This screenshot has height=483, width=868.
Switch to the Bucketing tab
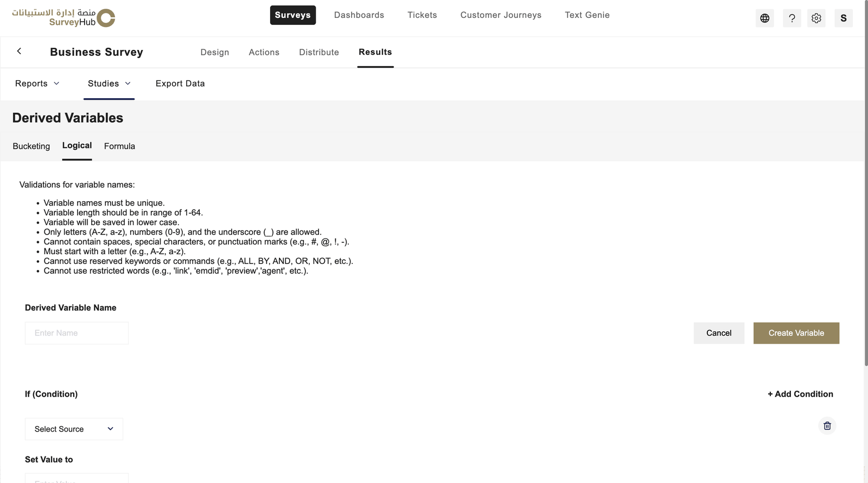(x=31, y=146)
